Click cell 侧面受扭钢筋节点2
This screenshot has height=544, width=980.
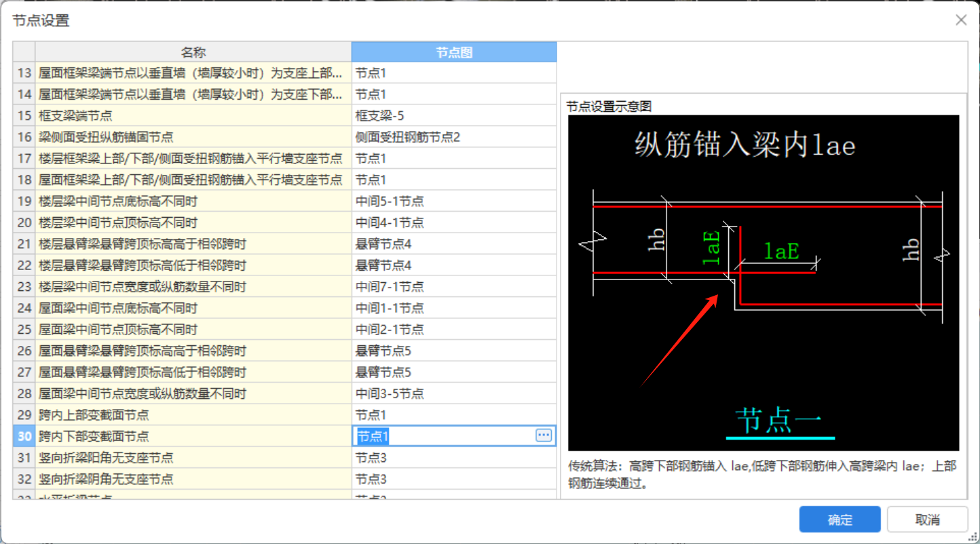pos(454,137)
